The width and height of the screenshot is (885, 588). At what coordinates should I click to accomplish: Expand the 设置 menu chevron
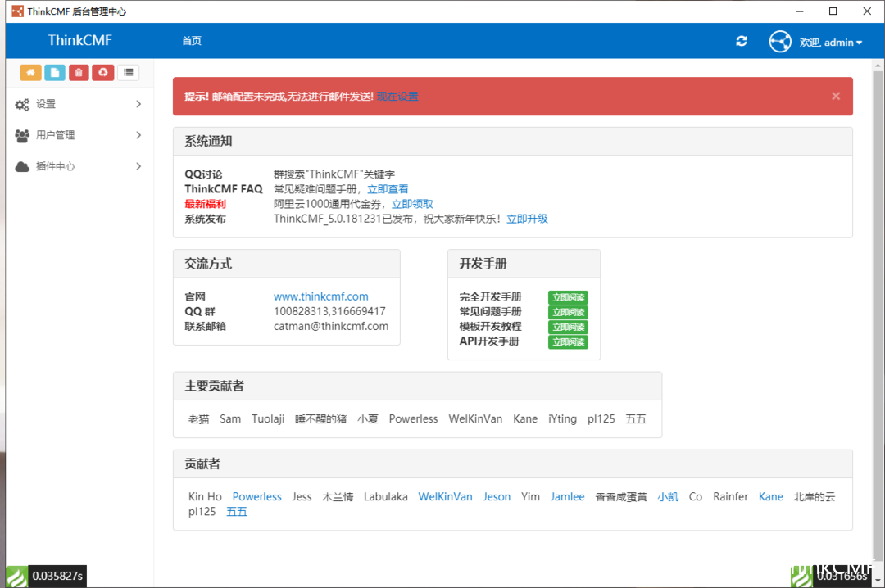(x=138, y=104)
